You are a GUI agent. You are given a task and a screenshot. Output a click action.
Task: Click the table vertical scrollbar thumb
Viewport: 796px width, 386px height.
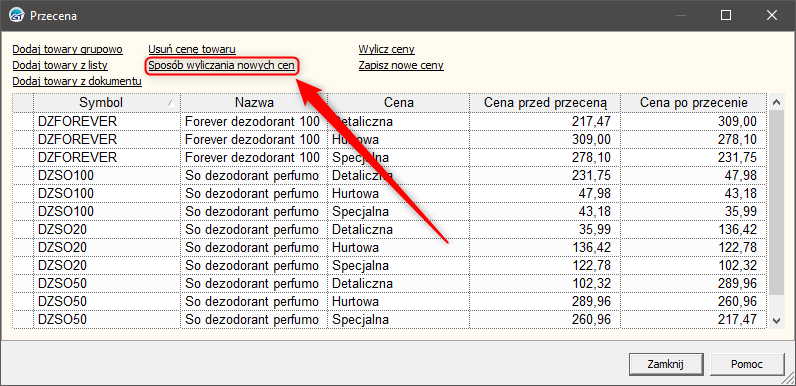776,203
